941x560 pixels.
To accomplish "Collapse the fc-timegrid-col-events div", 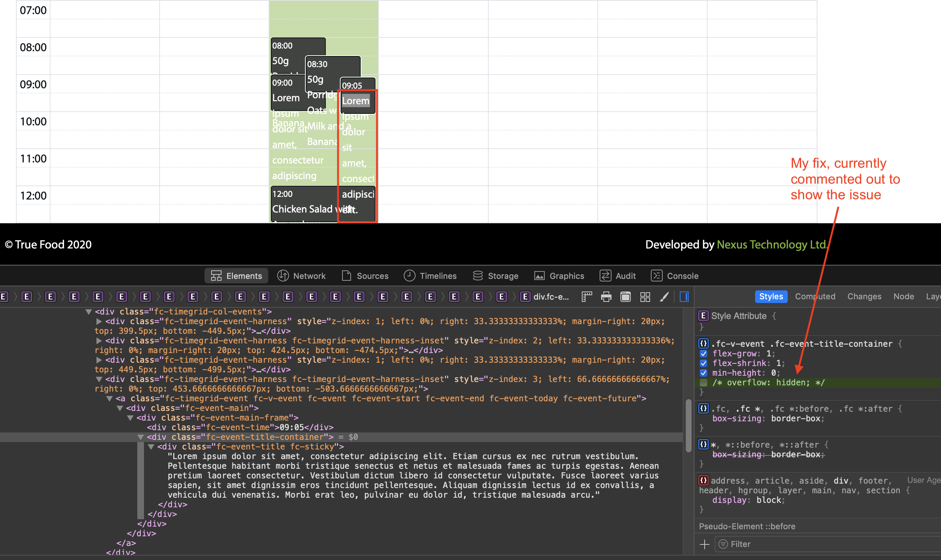I will (89, 311).
